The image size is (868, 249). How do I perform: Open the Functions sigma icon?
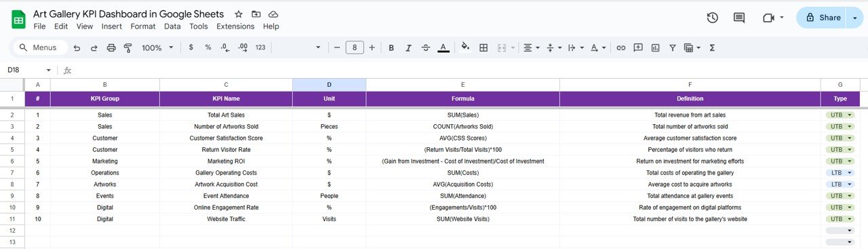(712, 47)
